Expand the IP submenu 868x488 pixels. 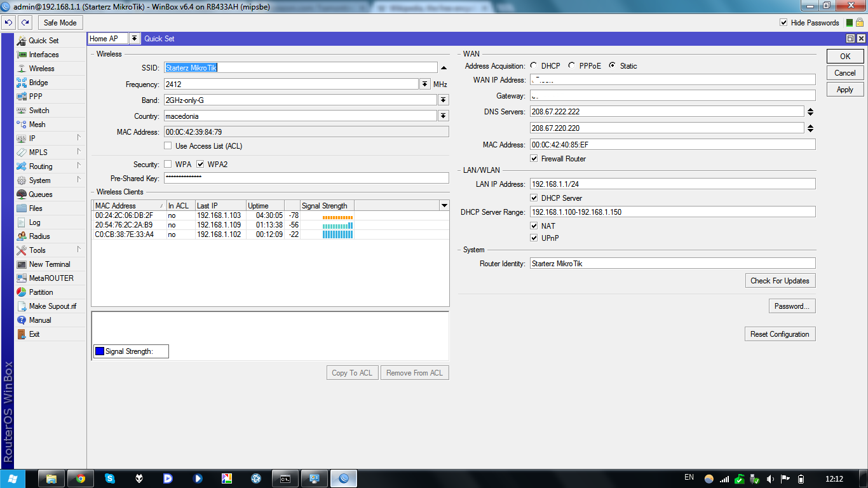point(79,138)
